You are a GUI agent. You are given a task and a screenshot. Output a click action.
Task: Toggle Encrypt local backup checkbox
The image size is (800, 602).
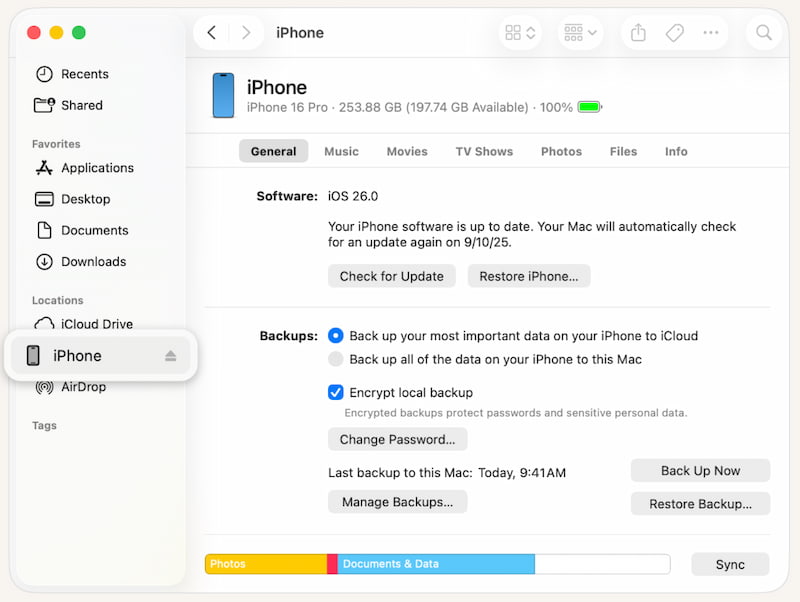point(335,392)
